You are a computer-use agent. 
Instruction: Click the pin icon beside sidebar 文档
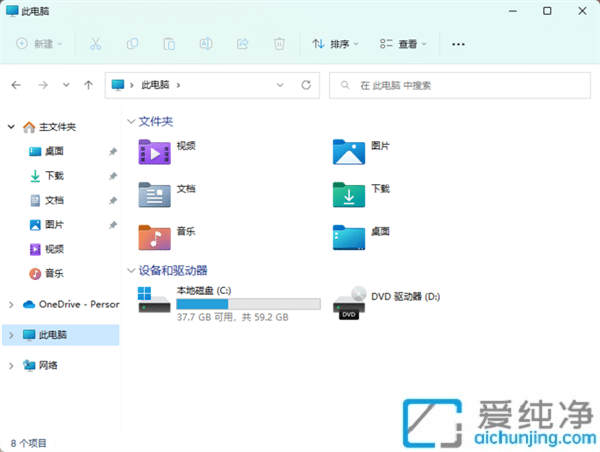click(112, 201)
